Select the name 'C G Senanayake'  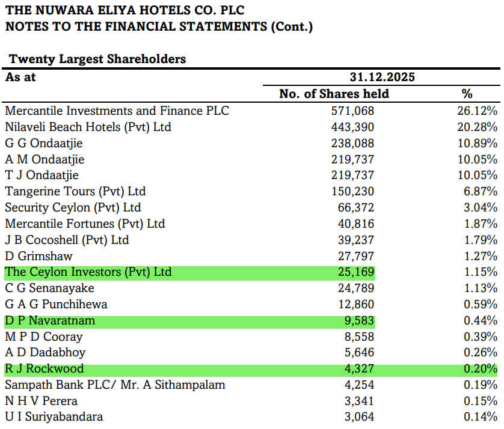tap(49, 288)
